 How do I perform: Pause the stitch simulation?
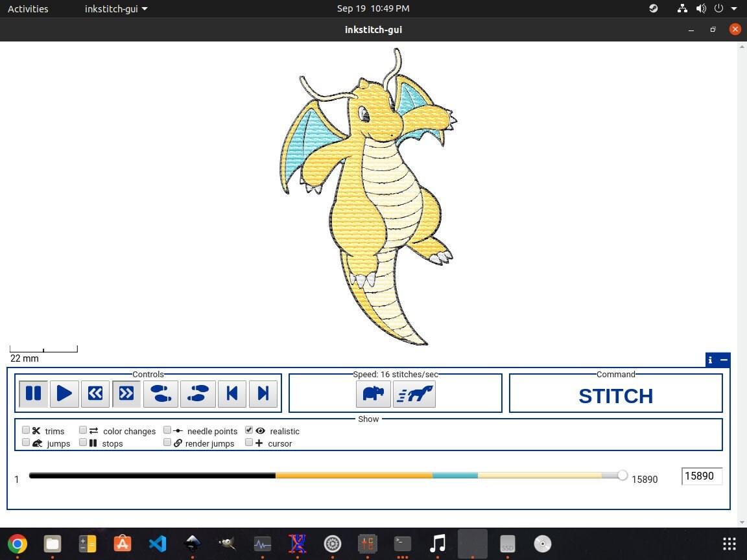pos(33,393)
